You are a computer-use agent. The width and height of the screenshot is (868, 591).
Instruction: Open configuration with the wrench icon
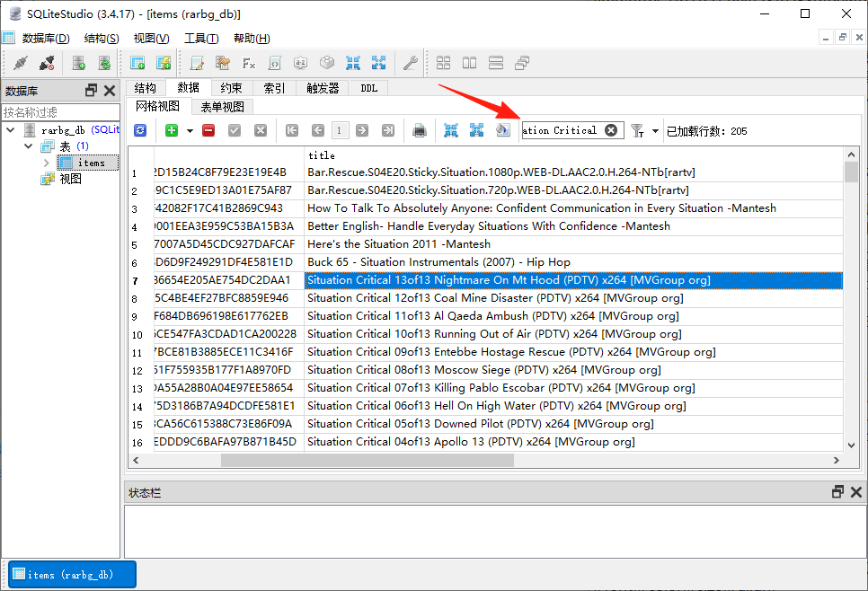point(409,63)
